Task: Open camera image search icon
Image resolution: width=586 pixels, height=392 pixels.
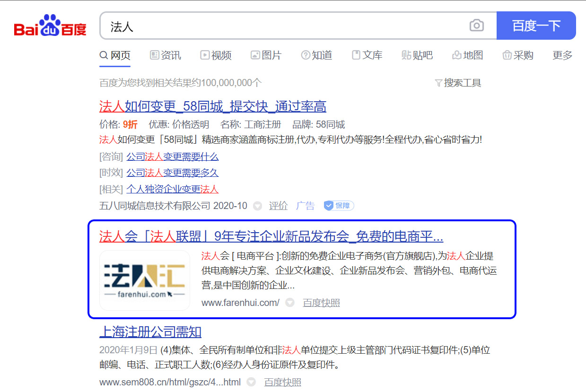Action: pyautogui.click(x=477, y=26)
